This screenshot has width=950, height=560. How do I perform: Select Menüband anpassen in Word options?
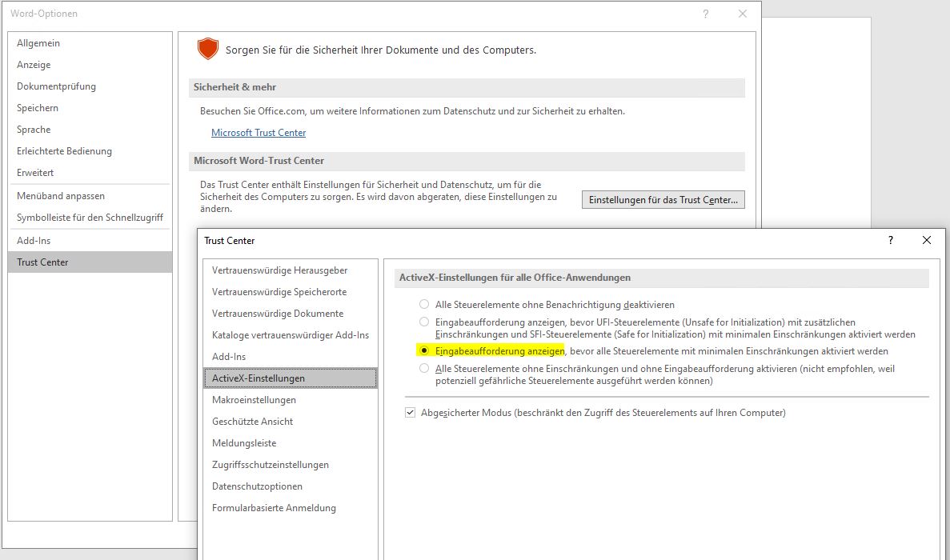(x=61, y=196)
